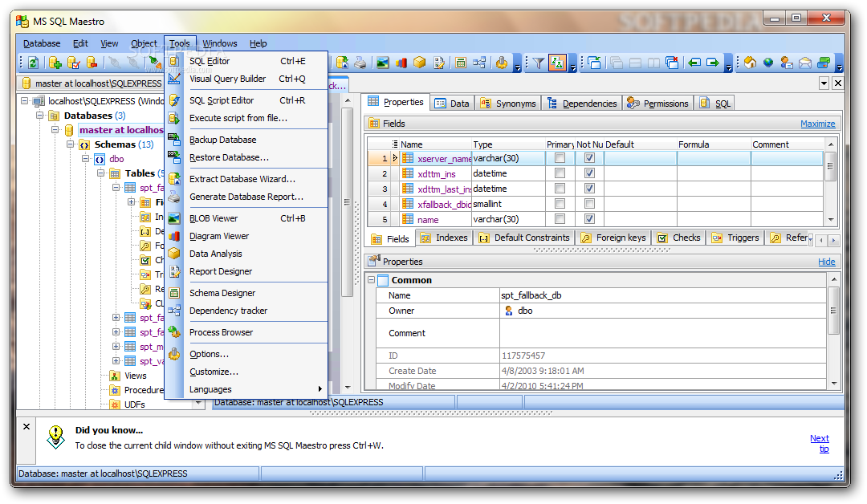
Task: Click the green Previous Window arrow icon
Action: [694, 63]
